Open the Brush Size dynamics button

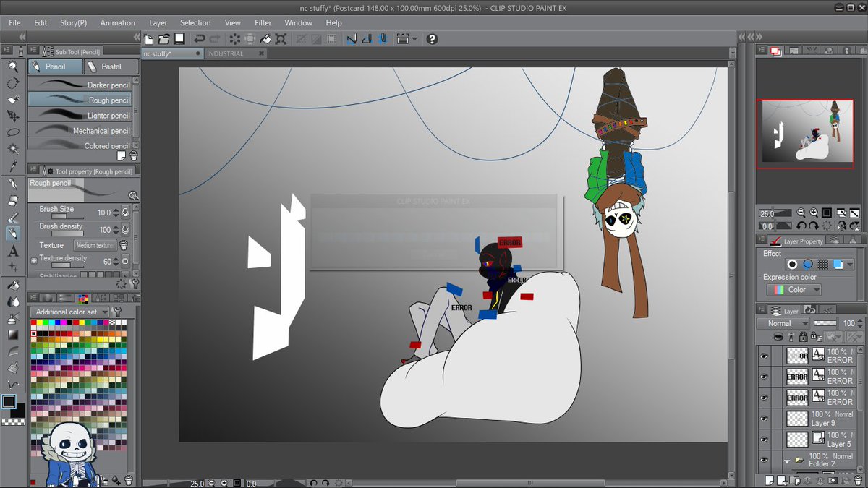click(x=125, y=213)
